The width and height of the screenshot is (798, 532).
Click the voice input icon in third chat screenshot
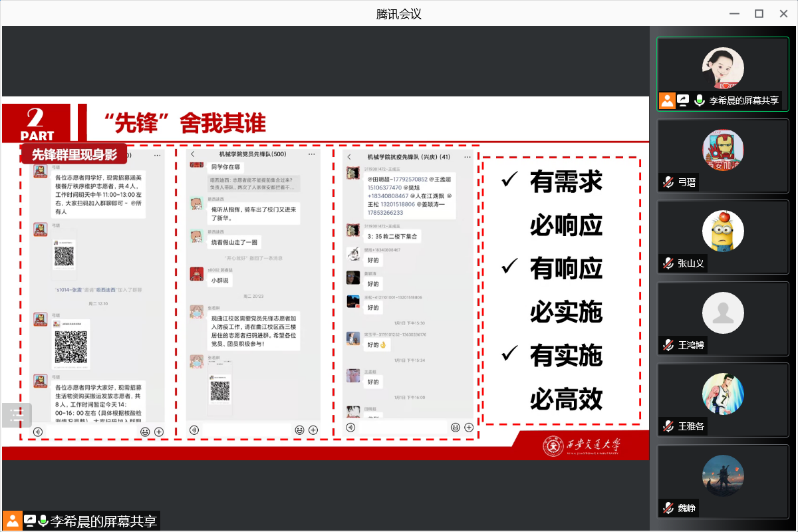point(350,427)
